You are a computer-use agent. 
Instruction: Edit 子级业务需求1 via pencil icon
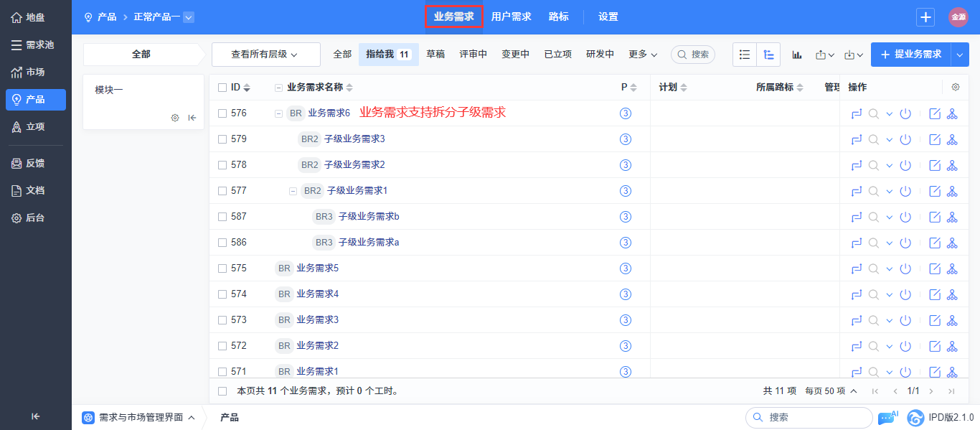click(x=935, y=191)
